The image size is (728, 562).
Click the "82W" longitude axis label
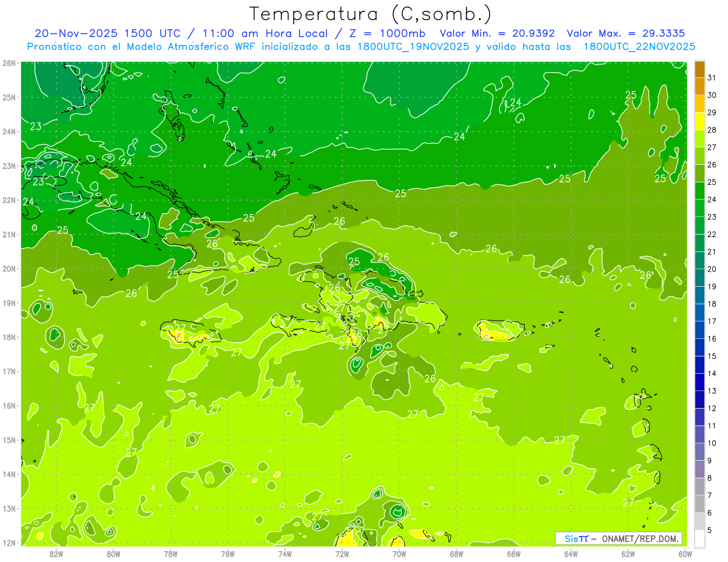click(x=56, y=553)
